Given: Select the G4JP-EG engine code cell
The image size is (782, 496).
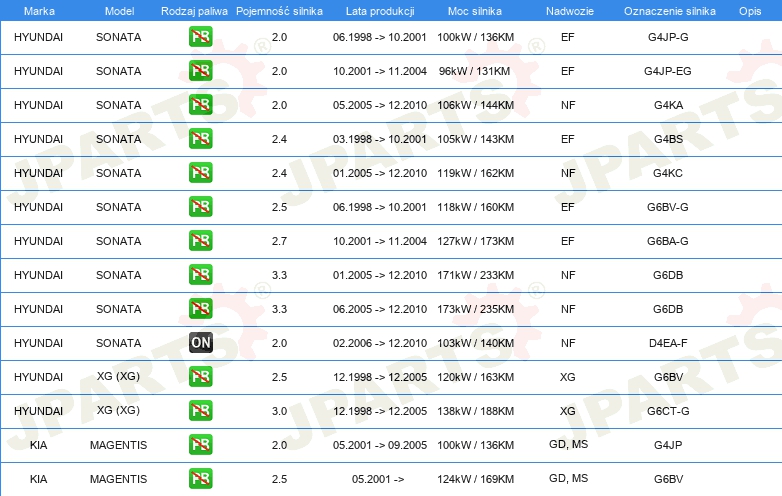Looking at the screenshot, I should tap(668, 71).
